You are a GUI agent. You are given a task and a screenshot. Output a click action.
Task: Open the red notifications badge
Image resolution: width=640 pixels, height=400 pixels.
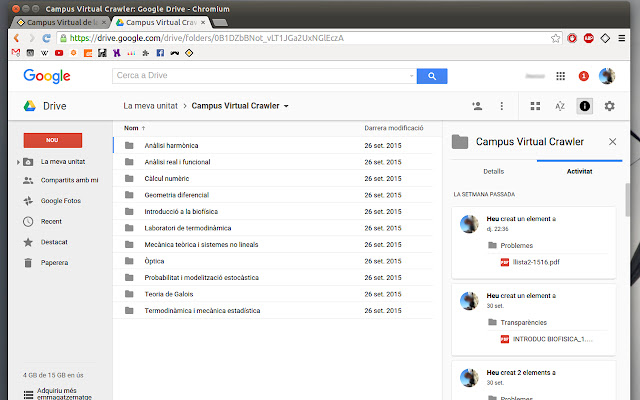tap(584, 76)
